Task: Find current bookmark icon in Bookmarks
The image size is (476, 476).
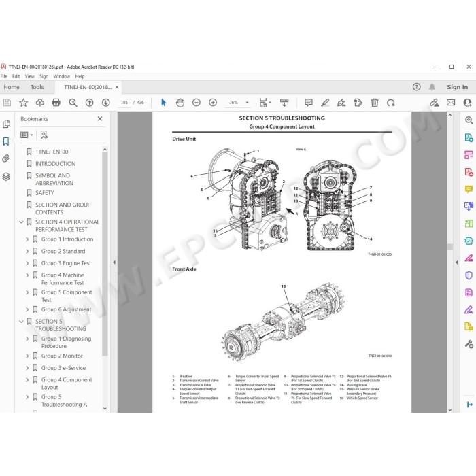Action: [44, 135]
